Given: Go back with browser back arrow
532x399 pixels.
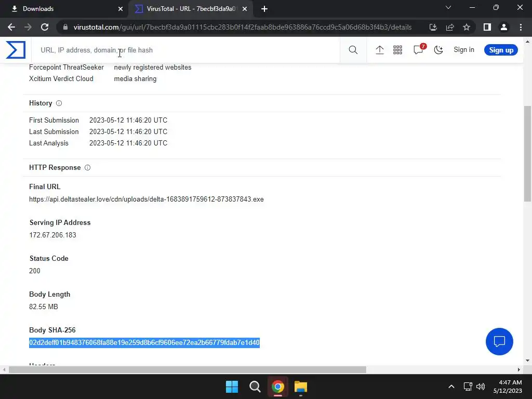Looking at the screenshot, I should [x=11, y=27].
